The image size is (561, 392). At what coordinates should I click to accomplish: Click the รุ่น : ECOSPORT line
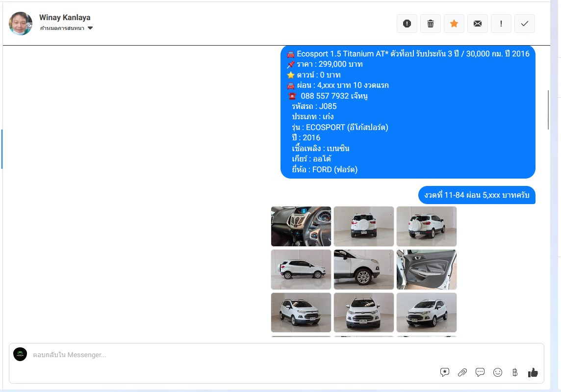point(340,127)
